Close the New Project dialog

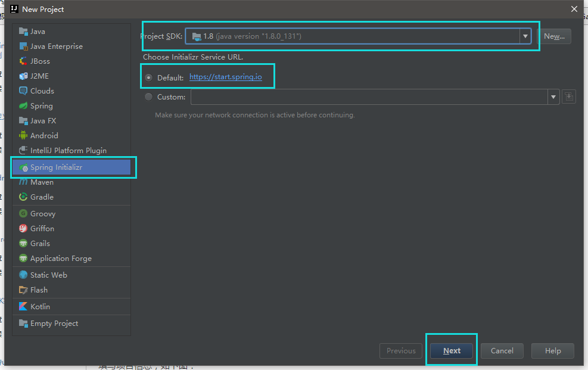[x=574, y=9]
